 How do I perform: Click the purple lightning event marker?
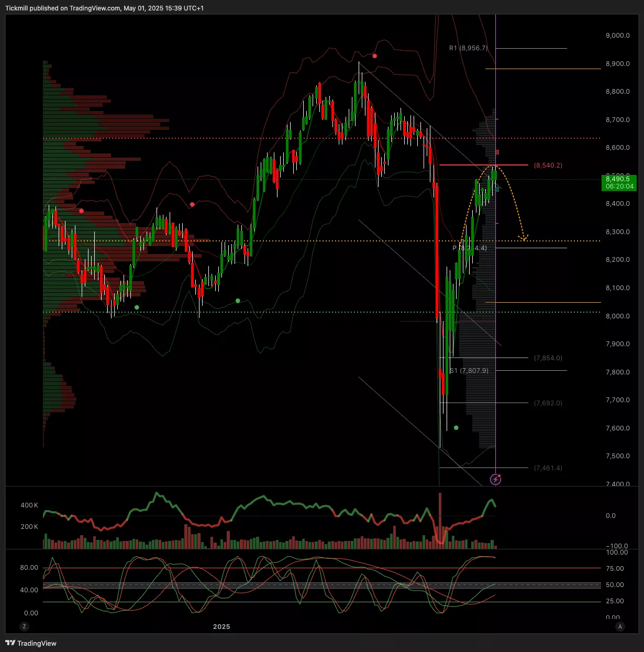tap(495, 479)
